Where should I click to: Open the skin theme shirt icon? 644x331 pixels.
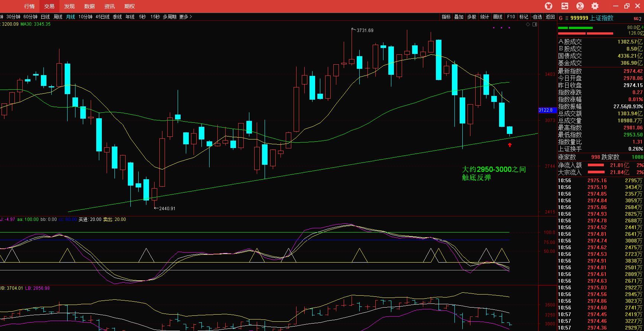point(548,6)
